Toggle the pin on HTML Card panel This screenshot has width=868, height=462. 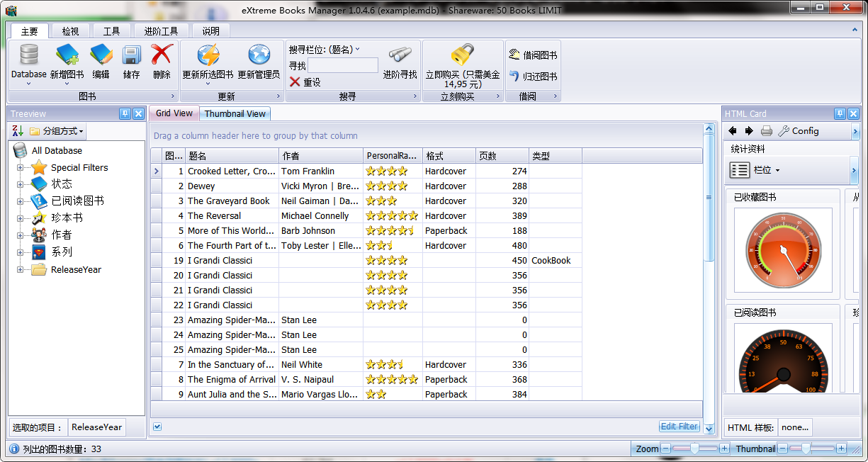point(840,114)
